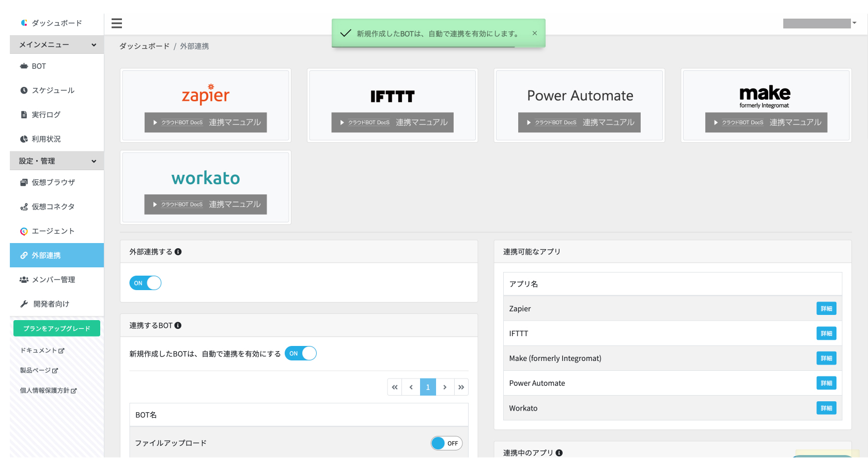
Task: Open 詳細 for Make (formerly Integromat)
Action: tap(827, 358)
